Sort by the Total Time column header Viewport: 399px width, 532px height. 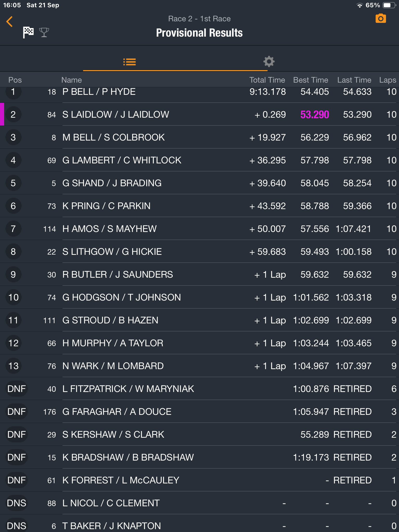click(267, 80)
